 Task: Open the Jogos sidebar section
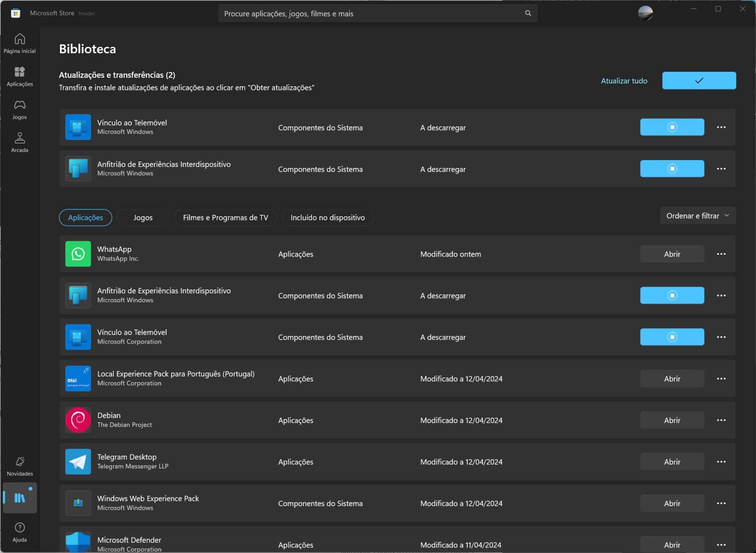20,110
